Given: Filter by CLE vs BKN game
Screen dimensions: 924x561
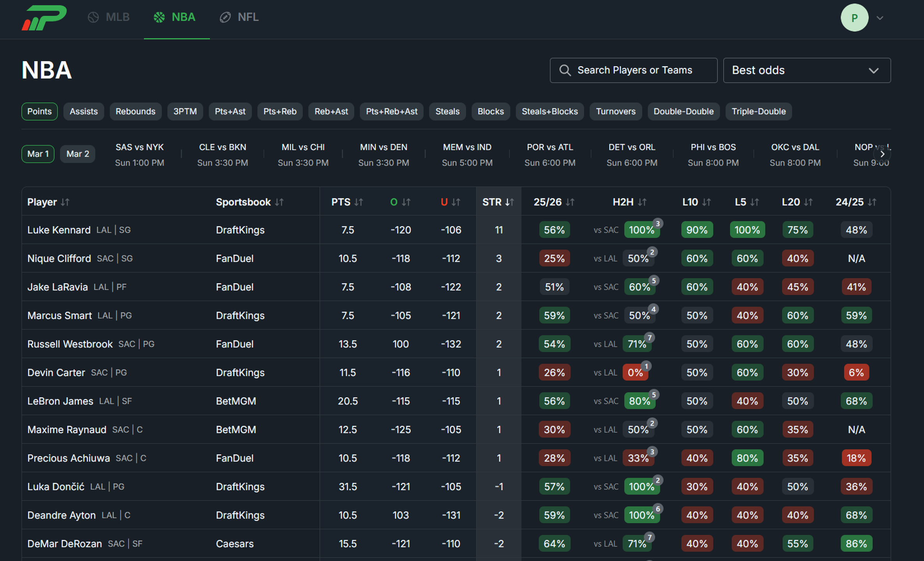Looking at the screenshot, I should 222,155.
